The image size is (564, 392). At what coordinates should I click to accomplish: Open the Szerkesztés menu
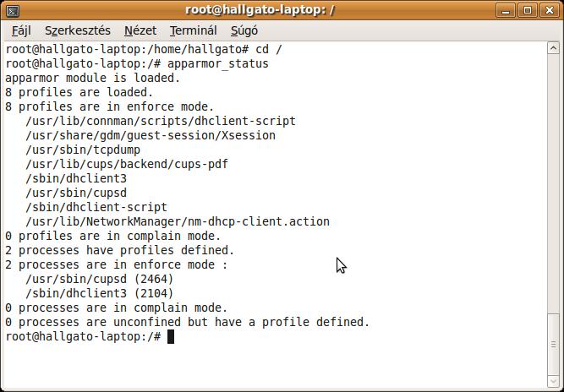[x=78, y=30]
